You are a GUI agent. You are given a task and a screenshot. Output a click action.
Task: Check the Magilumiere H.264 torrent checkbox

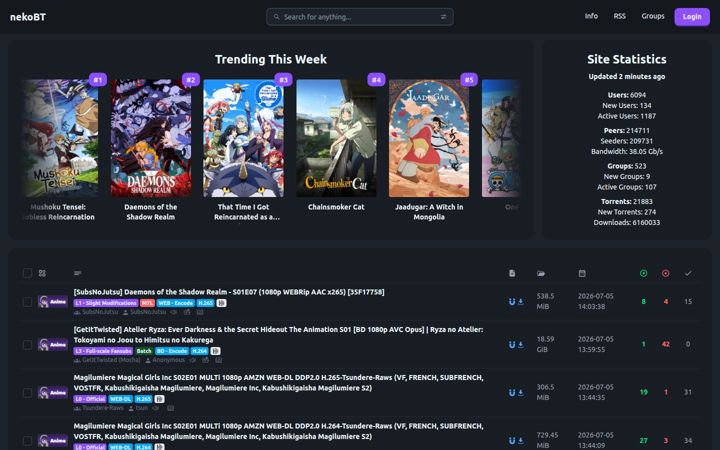tap(28, 440)
